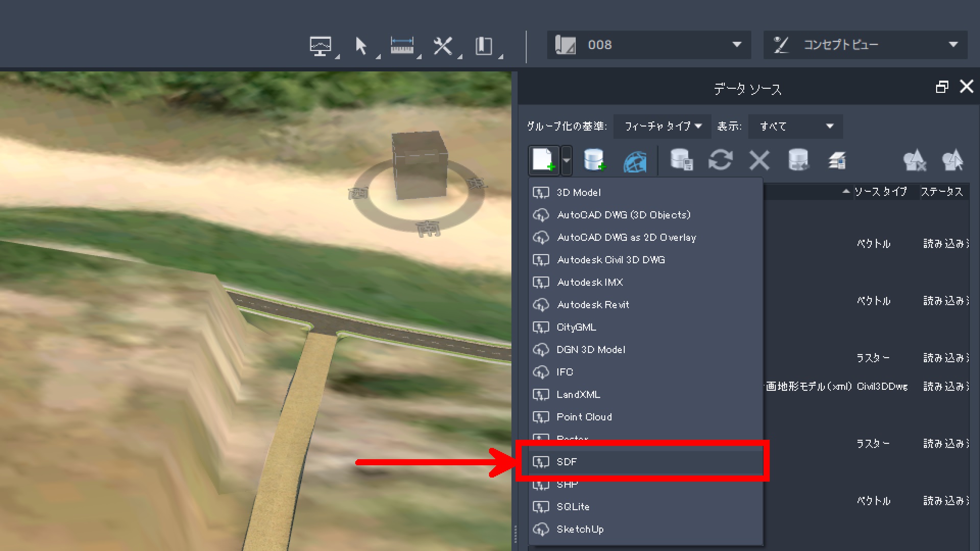Float the データ ソース panel
The height and width of the screenshot is (551, 980).
tap(942, 87)
